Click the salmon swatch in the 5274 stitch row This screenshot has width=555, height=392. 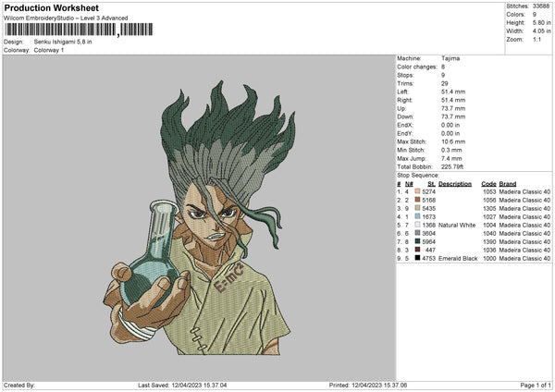click(417, 191)
